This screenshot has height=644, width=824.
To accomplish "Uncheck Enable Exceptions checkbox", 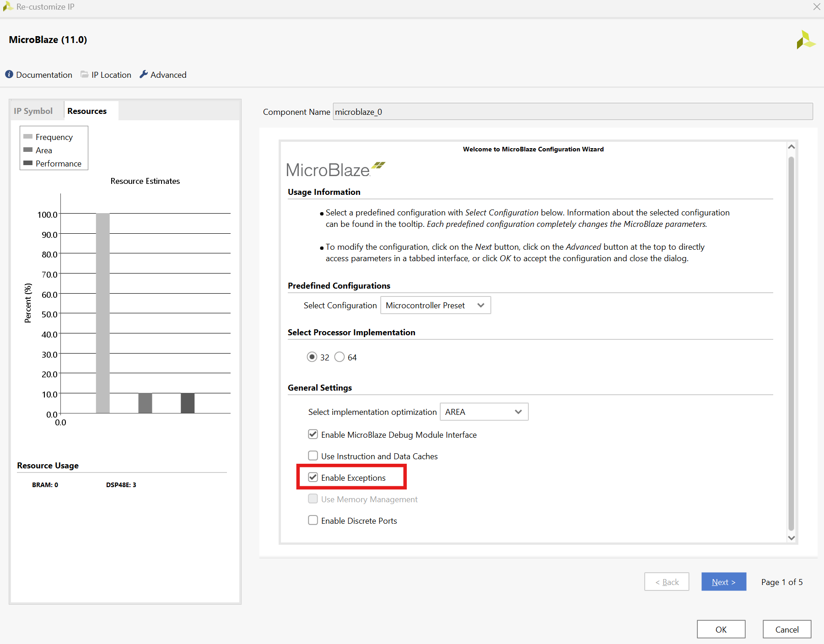I will point(313,477).
